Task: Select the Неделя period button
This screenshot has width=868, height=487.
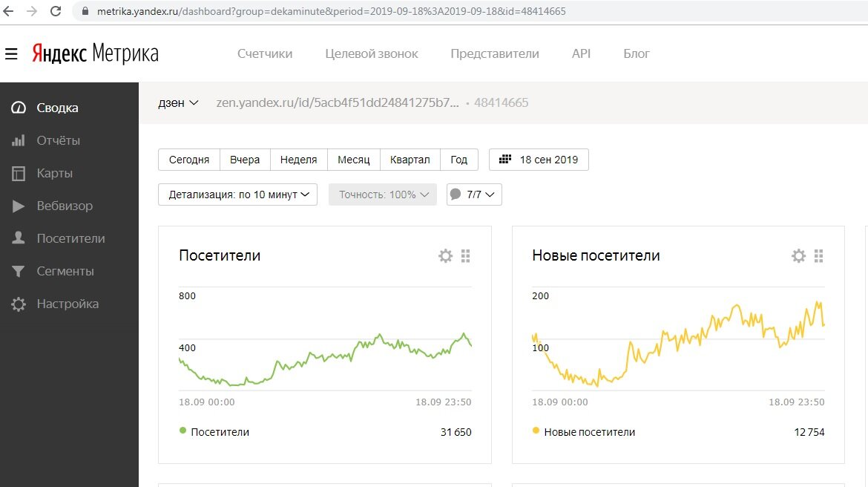Action: (298, 159)
